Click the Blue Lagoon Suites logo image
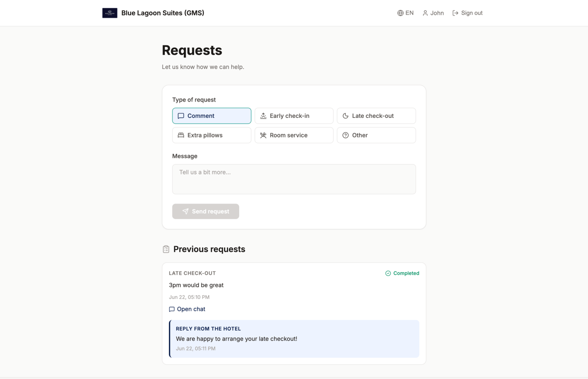Image resolution: width=588 pixels, height=379 pixels. 110,13
